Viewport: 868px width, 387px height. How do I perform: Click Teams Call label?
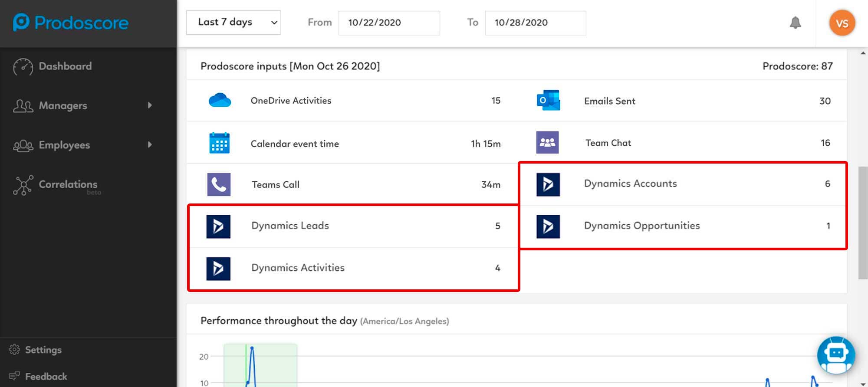276,185
